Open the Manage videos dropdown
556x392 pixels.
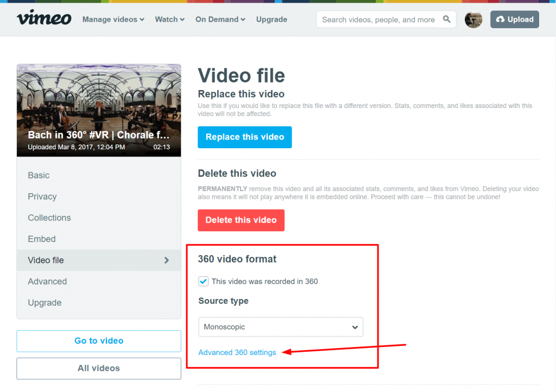click(113, 20)
